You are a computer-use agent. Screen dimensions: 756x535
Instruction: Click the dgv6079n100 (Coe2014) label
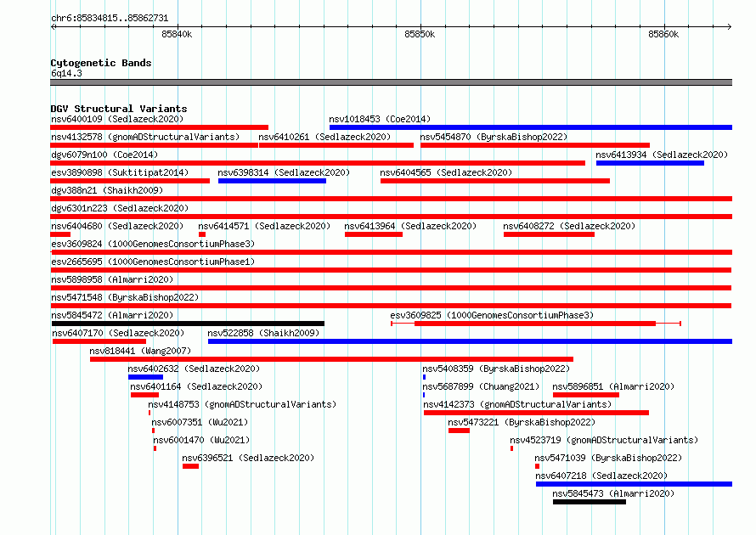click(104, 155)
